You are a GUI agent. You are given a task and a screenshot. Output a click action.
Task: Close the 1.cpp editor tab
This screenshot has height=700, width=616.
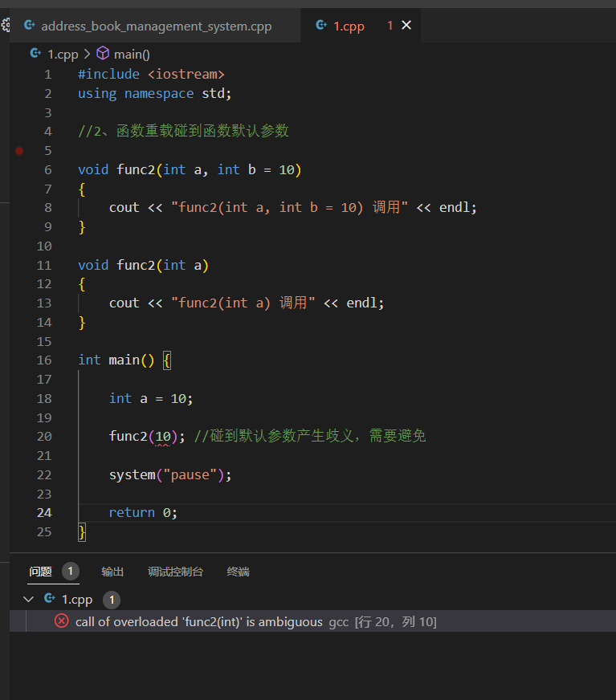pos(406,26)
